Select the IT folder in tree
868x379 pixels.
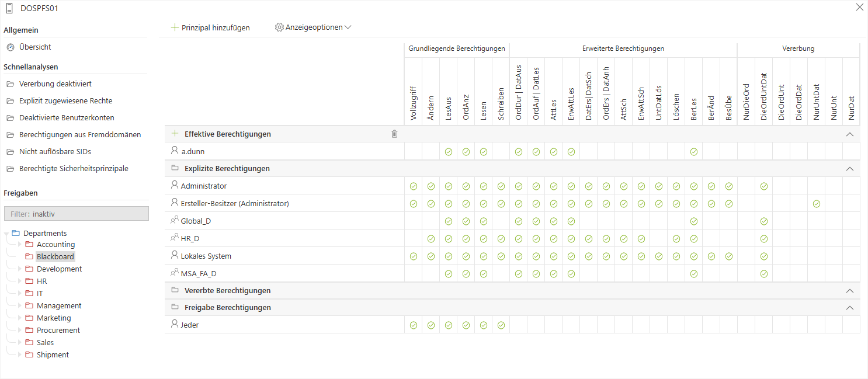pos(40,293)
